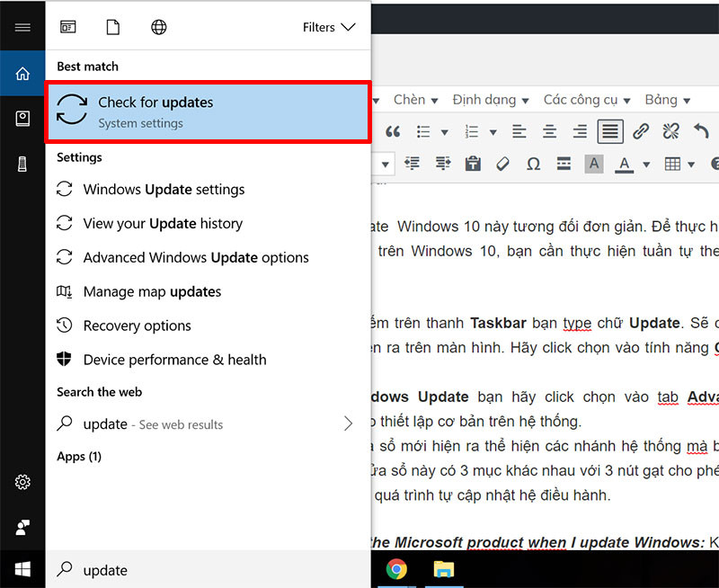Insert or edit a link
719x588 pixels.
coord(641,131)
